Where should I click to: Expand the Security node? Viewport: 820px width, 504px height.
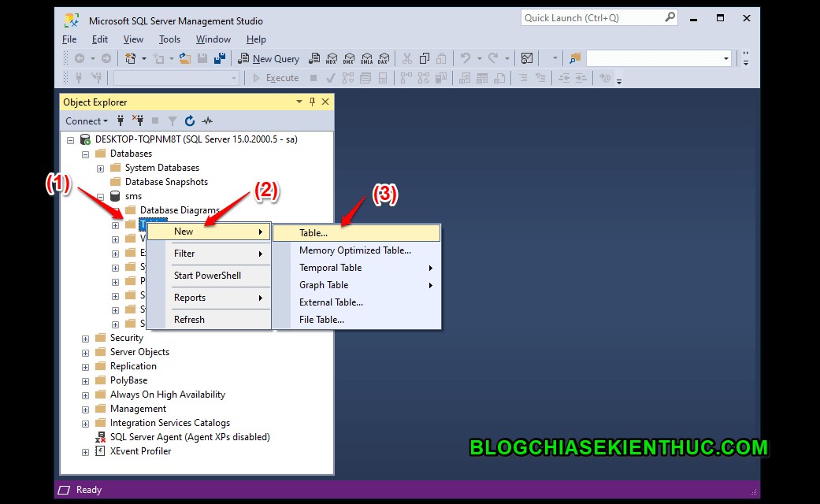(x=85, y=337)
